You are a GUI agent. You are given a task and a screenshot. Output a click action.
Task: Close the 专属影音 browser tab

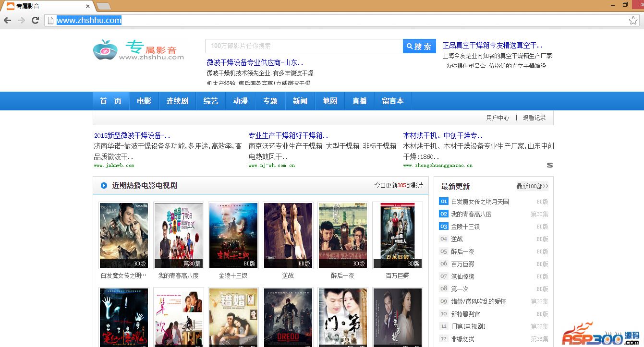pyautogui.click(x=88, y=6)
